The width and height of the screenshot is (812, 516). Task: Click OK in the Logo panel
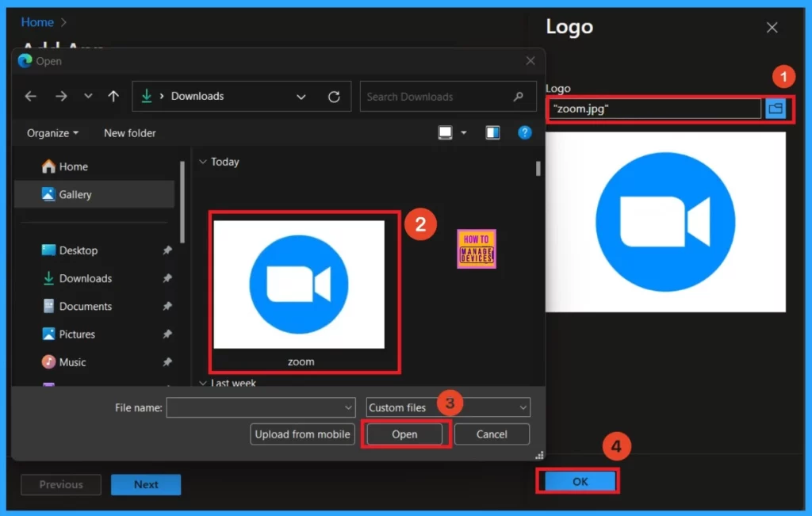point(580,481)
